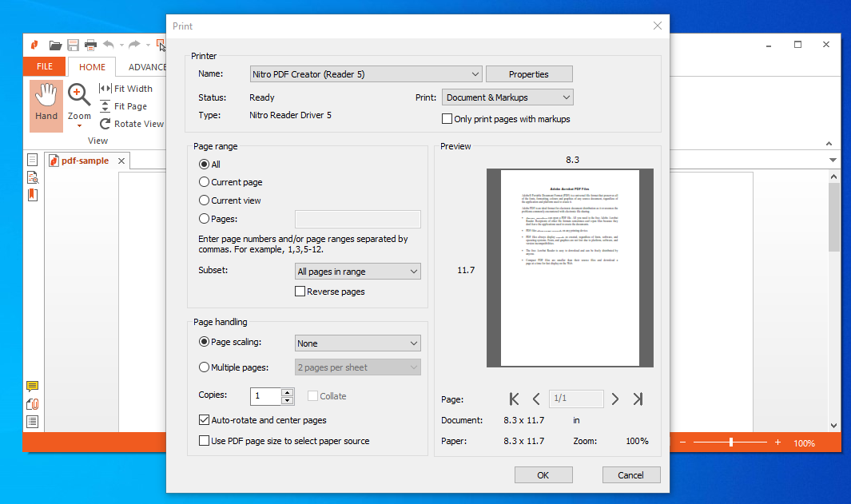Enable Only print pages with markups
Viewport: 851px width, 504px height.
(447, 119)
